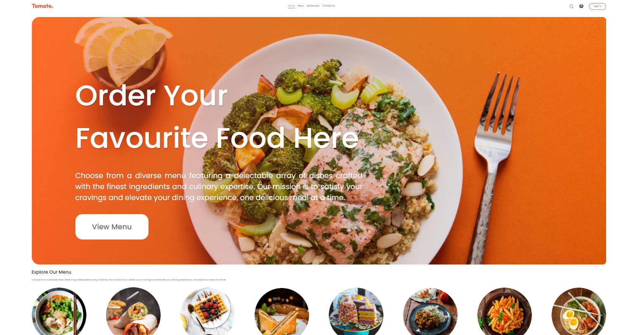Screen dimensions: 644x335
Task: Select the Mobile App nav link
Action: (313, 6)
